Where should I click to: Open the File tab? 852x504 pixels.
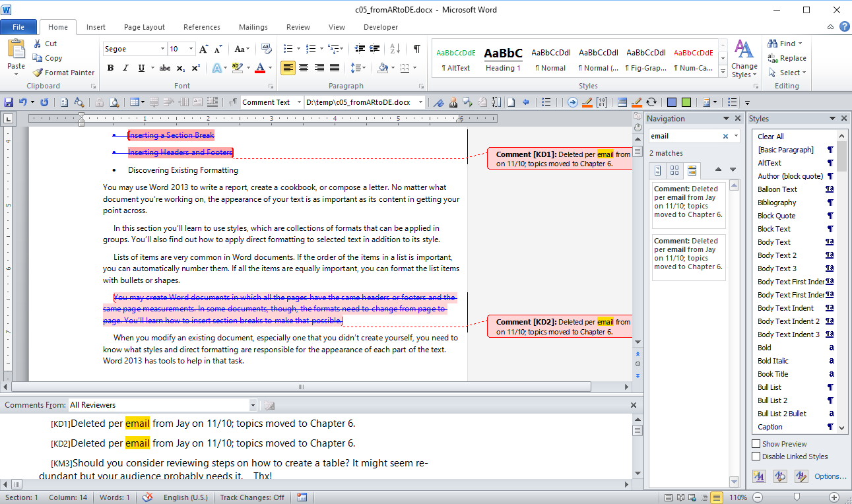tap(18, 27)
